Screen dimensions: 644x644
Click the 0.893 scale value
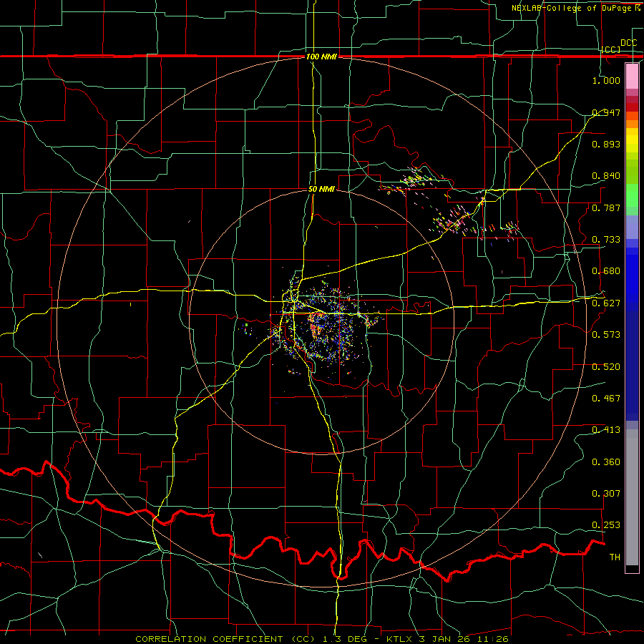(x=606, y=144)
